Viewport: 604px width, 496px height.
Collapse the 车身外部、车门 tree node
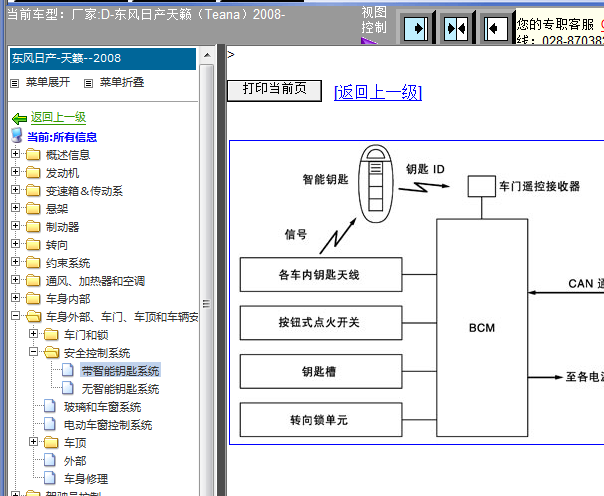pyautogui.click(x=15, y=316)
